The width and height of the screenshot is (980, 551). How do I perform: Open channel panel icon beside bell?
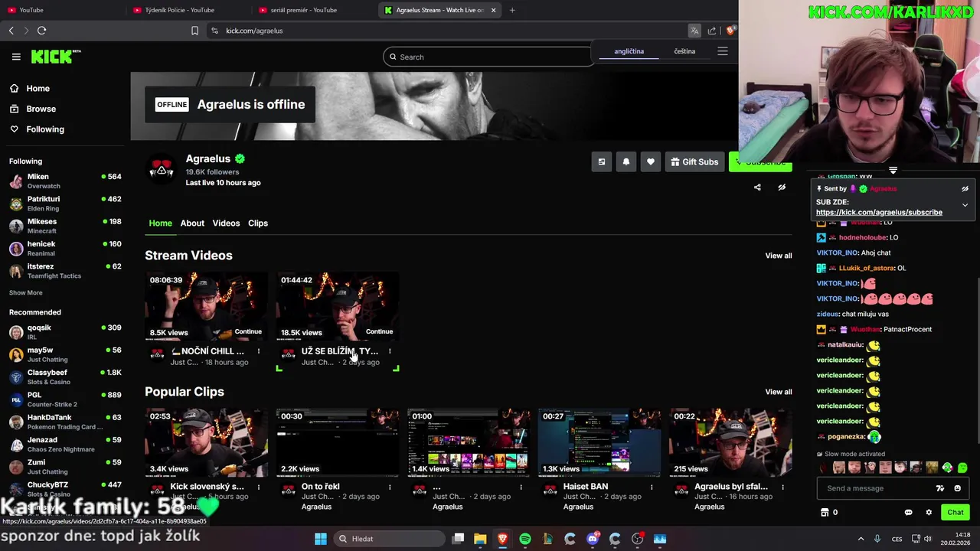602,162
